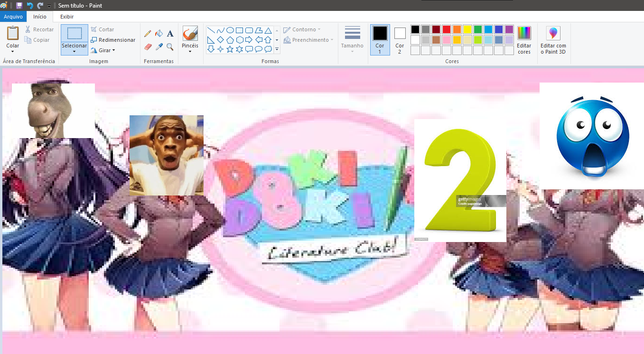Expand the full shapes gallery
Screen dimensions: 644x354
(x=277, y=49)
